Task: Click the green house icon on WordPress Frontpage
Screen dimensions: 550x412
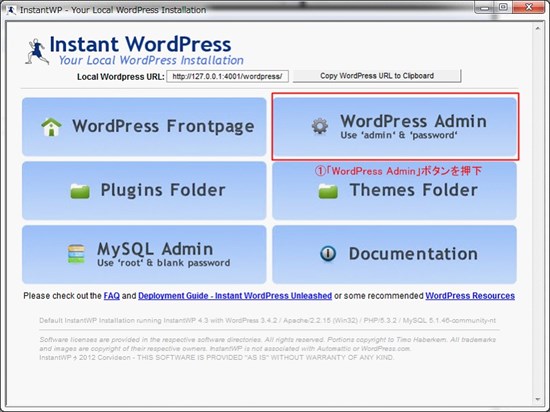Action: click(x=51, y=127)
